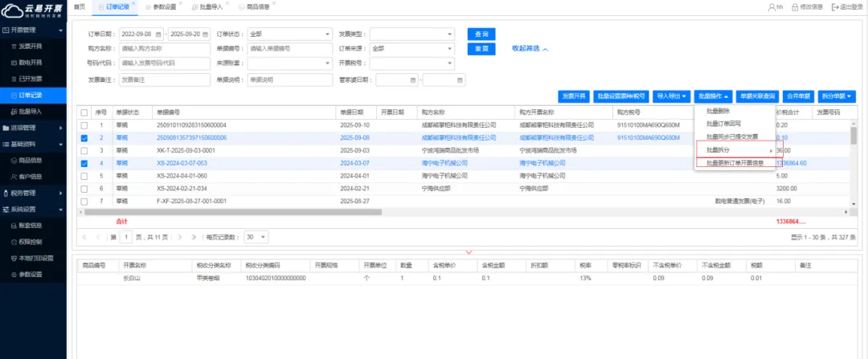The width and height of the screenshot is (868, 359).
Task: Go to next page in pagination
Action: (179, 237)
